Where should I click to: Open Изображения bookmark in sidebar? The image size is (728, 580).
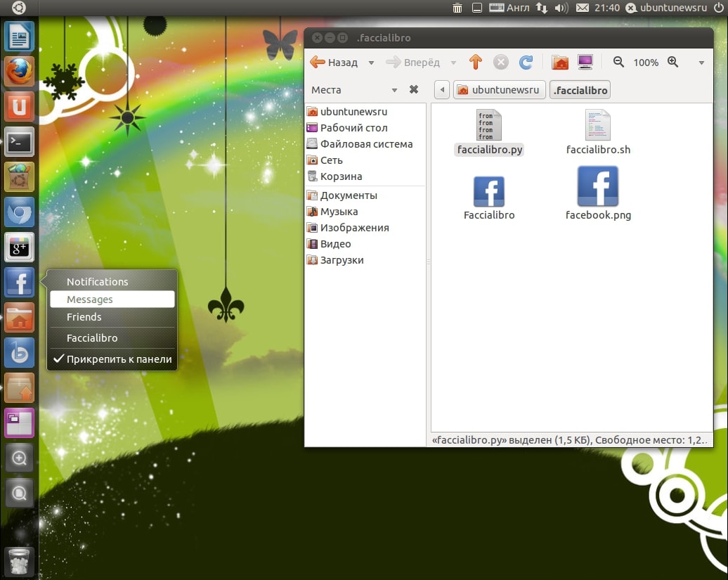[x=365, y=228]
